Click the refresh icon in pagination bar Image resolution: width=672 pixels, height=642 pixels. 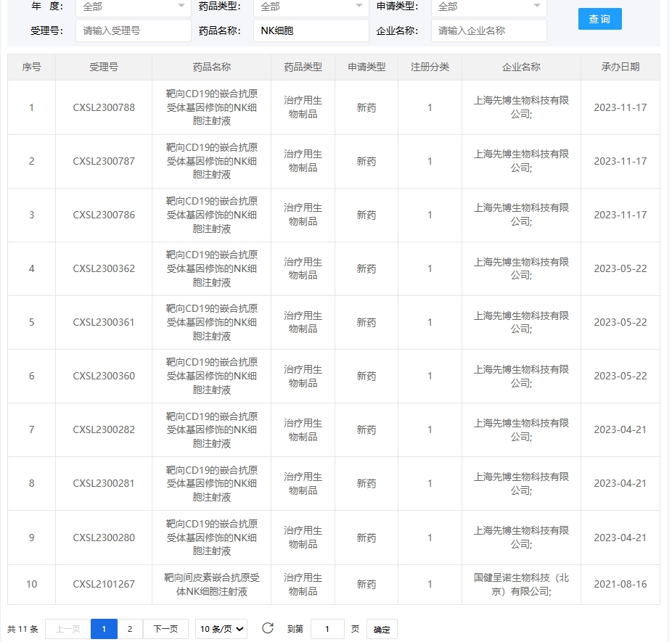point(268,628)
